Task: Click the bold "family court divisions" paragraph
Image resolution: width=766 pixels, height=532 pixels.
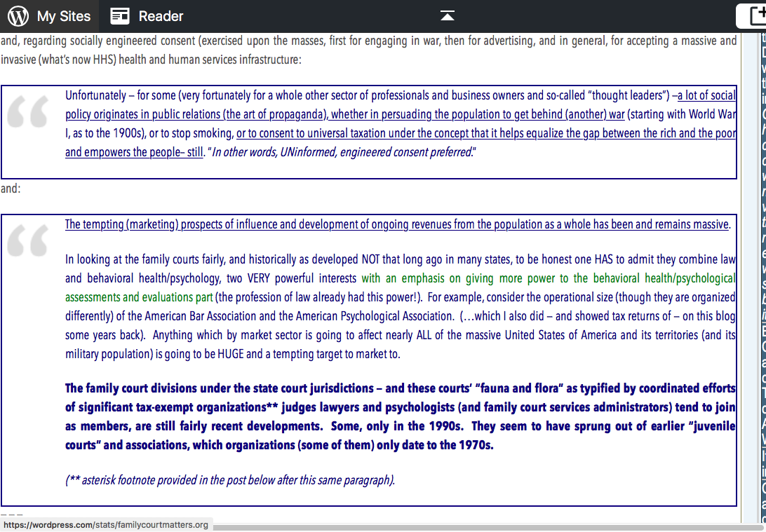Action: tap(400, 416)
